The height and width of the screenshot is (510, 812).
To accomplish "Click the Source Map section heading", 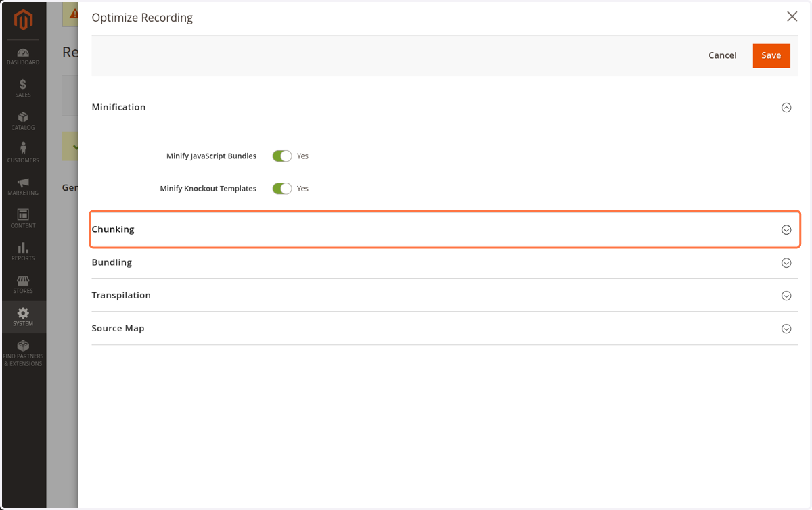I will (118, 328).
